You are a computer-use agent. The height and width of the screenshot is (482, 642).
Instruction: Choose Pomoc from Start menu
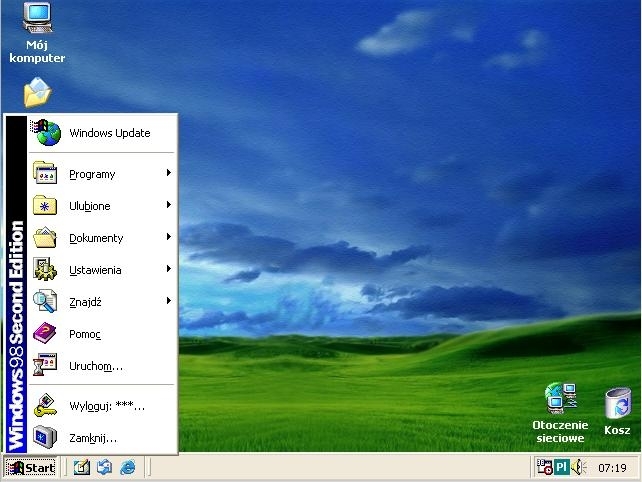pyautogui.click(x=102, y=333)
